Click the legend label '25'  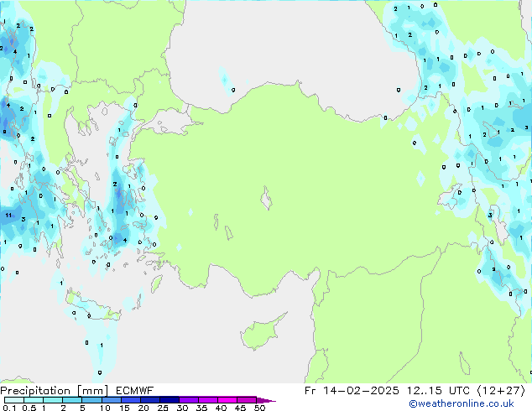(163, 408)
